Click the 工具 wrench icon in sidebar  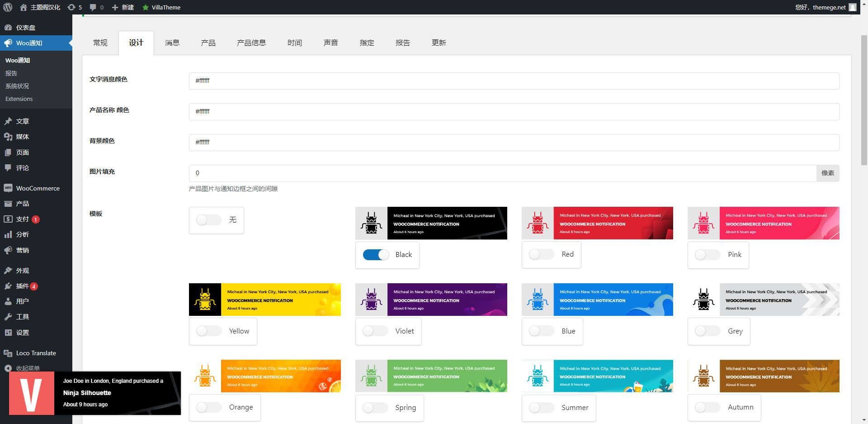point(8,317)
